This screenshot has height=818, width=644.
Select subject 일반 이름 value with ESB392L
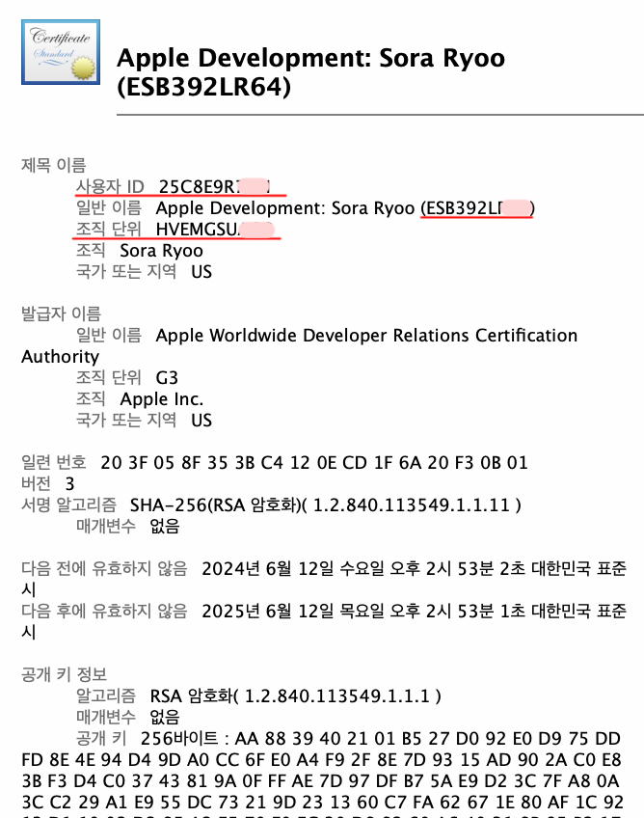(x=345, y=207)
